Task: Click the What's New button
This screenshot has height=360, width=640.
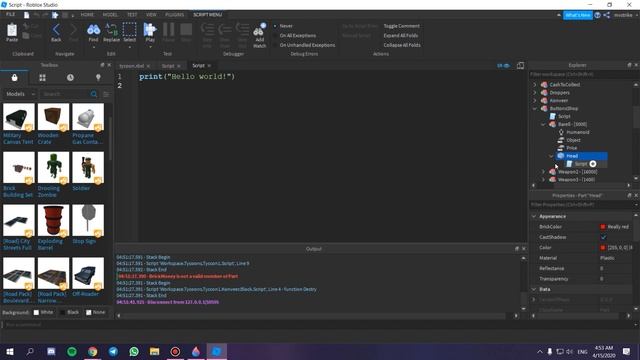Action: coord(578,15)
